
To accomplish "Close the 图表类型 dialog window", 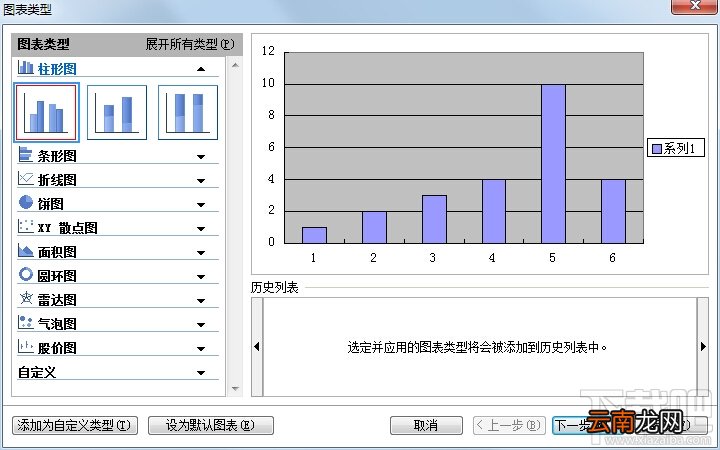I will pyautogui.click(x=695, y=6).
